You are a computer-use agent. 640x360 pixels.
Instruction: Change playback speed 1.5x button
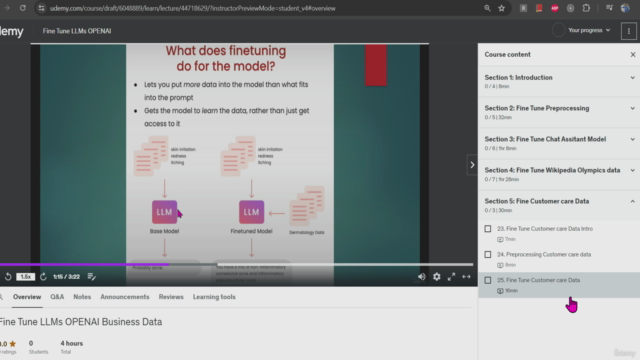pyautogui.click(x=25, y=277)
